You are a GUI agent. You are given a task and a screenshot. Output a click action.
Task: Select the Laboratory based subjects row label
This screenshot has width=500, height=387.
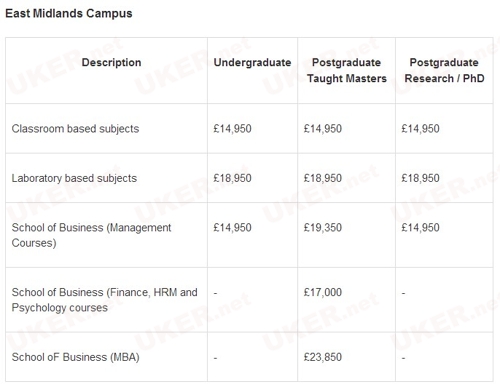pyautogui.click(x=74, y=178)
